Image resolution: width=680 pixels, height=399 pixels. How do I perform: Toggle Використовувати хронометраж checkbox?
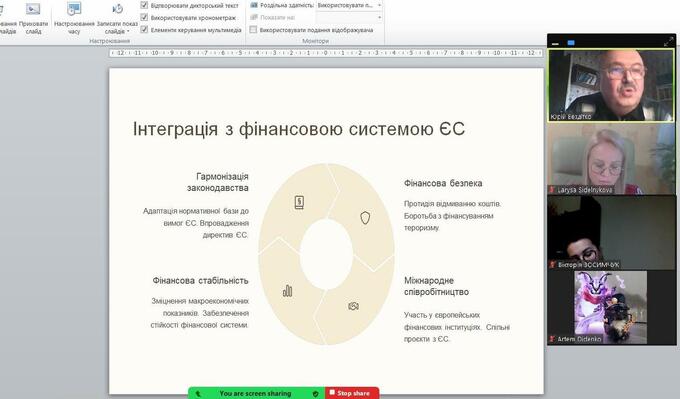144,17
